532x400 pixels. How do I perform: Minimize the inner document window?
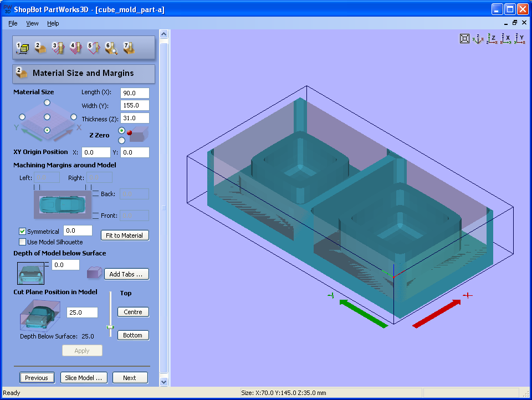point(506,23)
